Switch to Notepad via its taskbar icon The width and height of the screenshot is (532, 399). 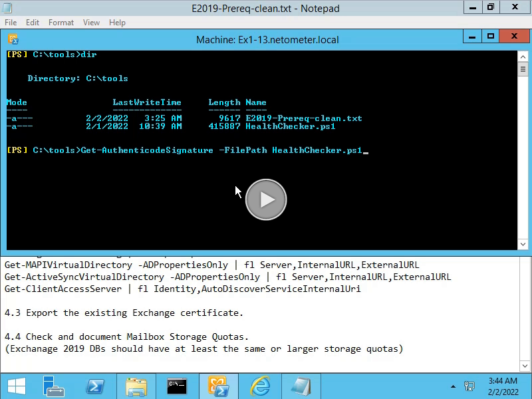coord(301,386)
